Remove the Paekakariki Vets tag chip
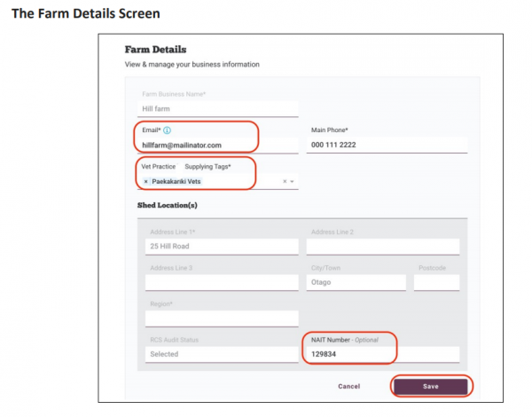The width and height of the screenshot is (532, 417). click(x=145, y=181)
